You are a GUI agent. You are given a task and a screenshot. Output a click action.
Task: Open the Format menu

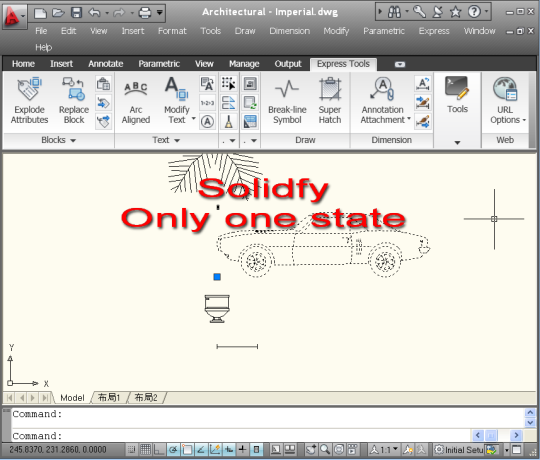[172, 31]
